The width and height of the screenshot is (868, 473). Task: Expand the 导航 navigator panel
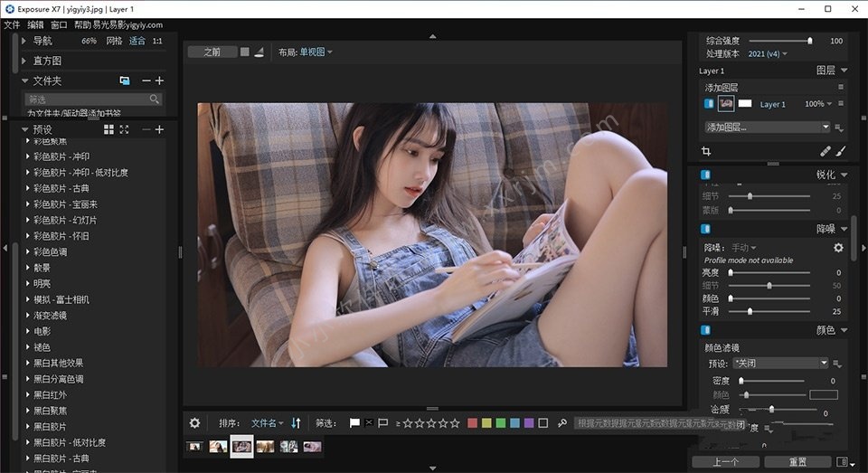click(24, 41)
